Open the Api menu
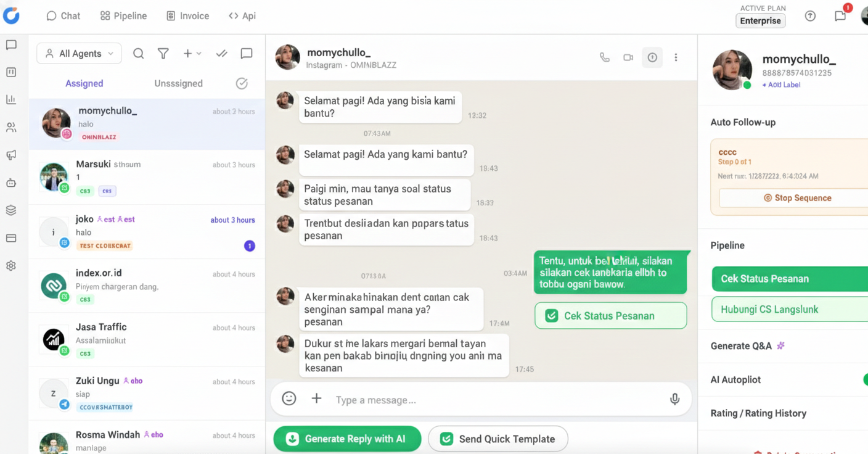 coord(242,16)
